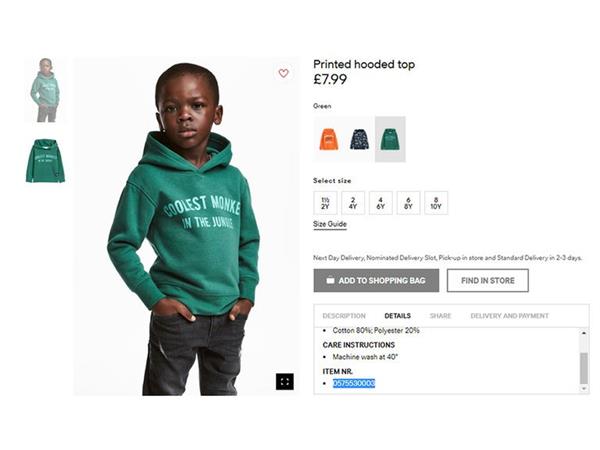The height and width of the screenshot is (450, 600).
Task: Click the heart favourite icon
Action: point(283,73)
